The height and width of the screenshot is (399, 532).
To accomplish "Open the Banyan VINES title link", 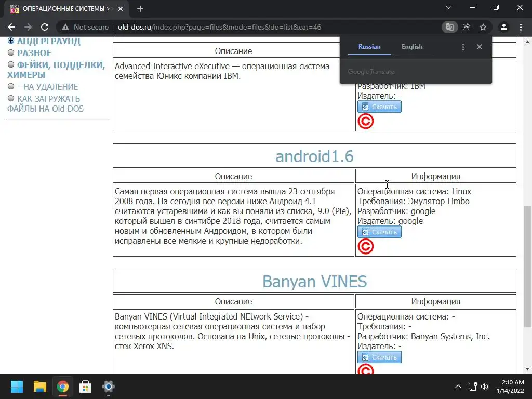I will 314,282.
